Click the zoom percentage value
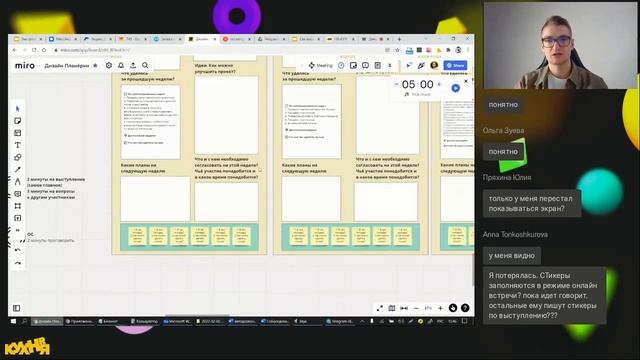This screenshot has width=640, height=360. [x=428, y=309]
